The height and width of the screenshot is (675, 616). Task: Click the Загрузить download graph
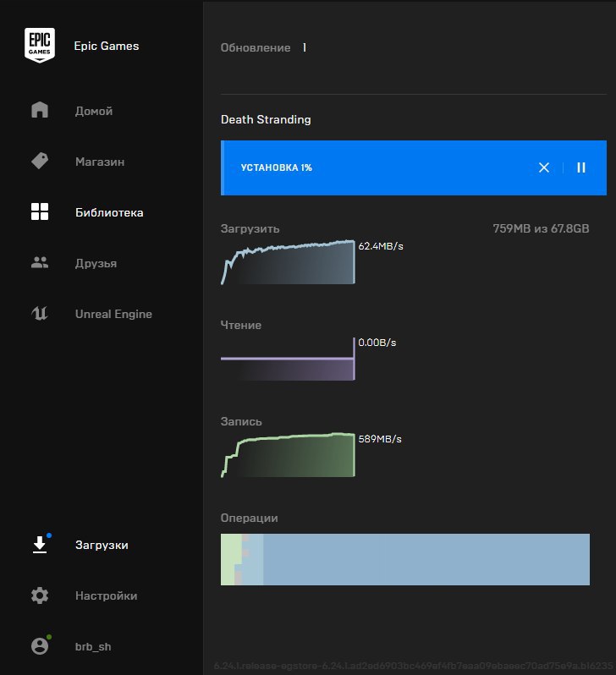pos(289,261)
